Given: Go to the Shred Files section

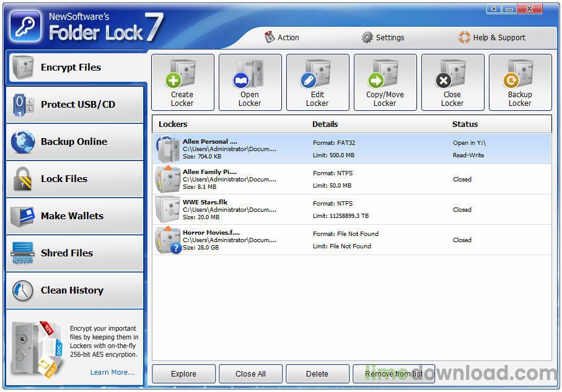Looking at the screenshot, I should 74,253.
